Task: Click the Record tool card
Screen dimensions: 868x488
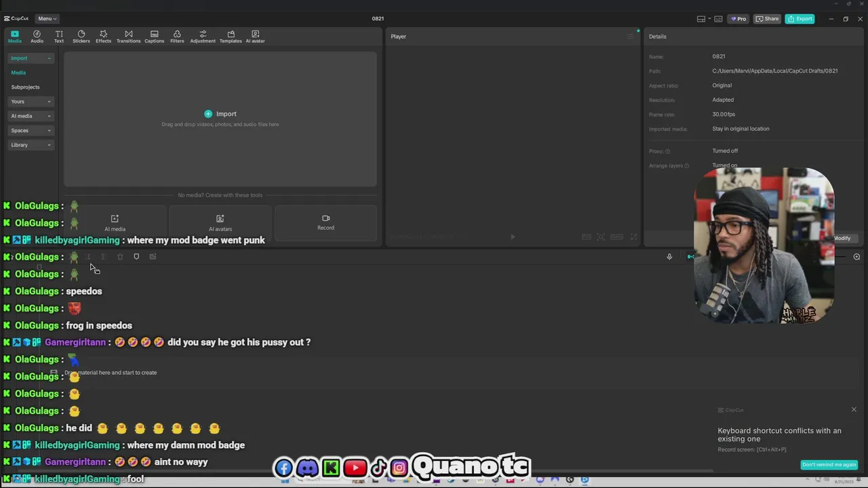Action: click(x=325, y=223)
